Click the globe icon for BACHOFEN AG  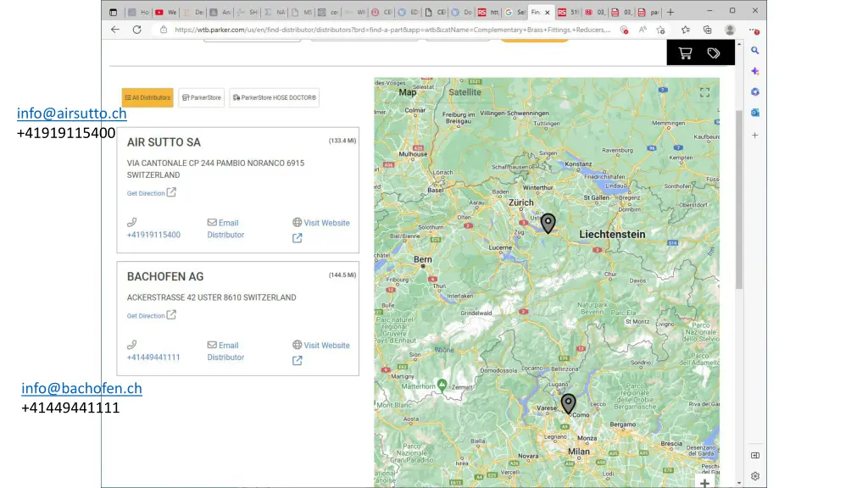(x=298, y=345)
